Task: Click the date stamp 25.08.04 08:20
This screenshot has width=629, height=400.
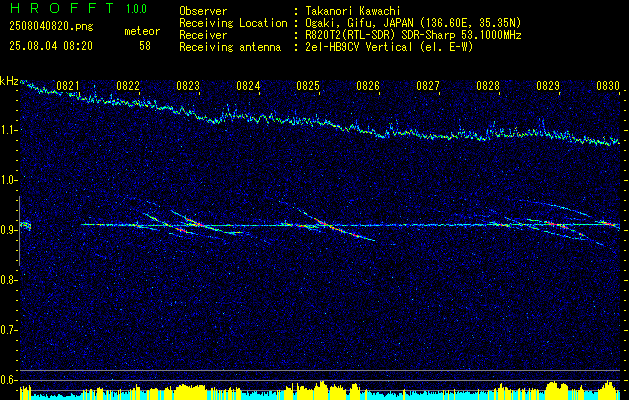Action: click(x=51, y=46)
